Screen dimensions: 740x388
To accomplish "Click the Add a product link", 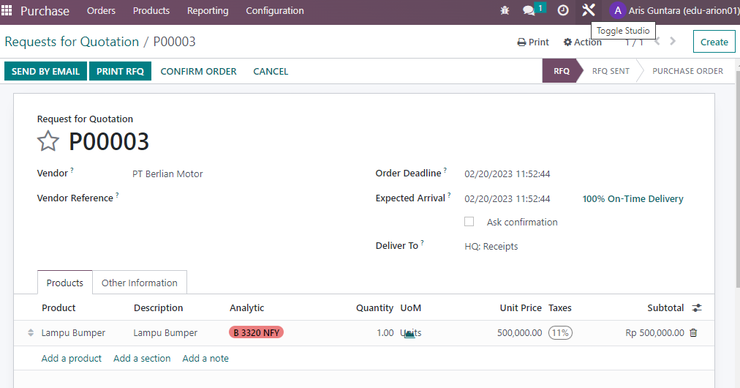I will pyautogui.click(x=71, y=358).
